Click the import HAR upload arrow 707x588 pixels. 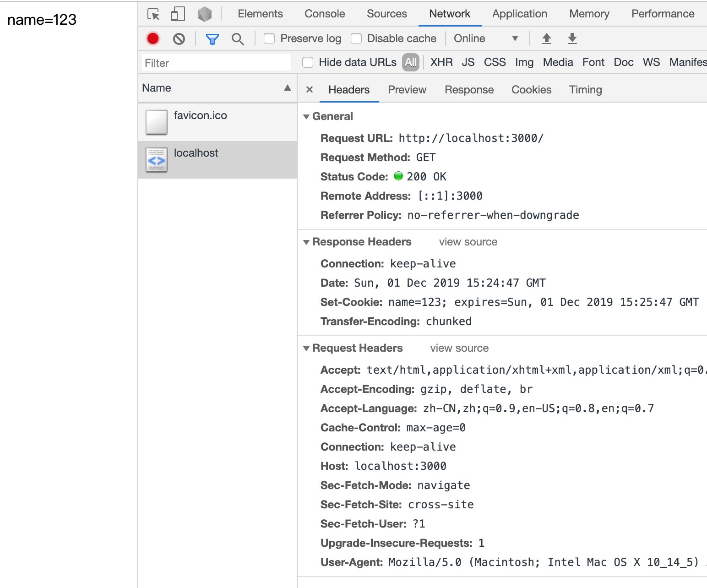click(x=546, y=38)
